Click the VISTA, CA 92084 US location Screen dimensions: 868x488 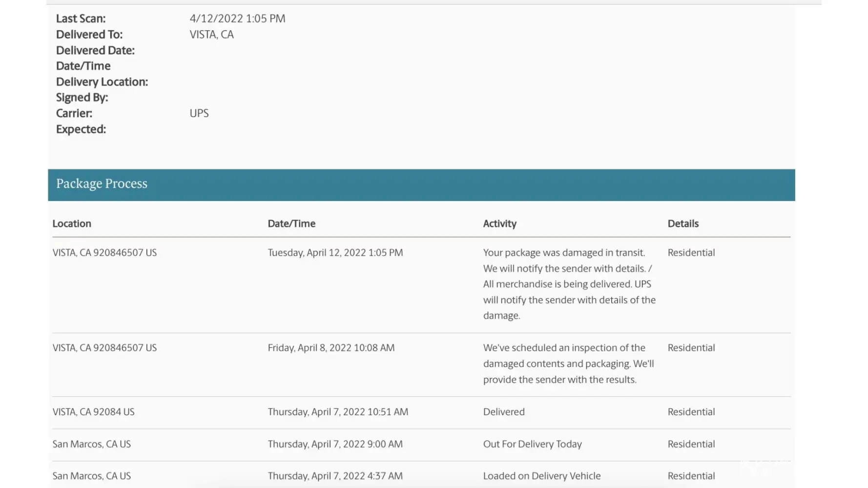point(93,412)
